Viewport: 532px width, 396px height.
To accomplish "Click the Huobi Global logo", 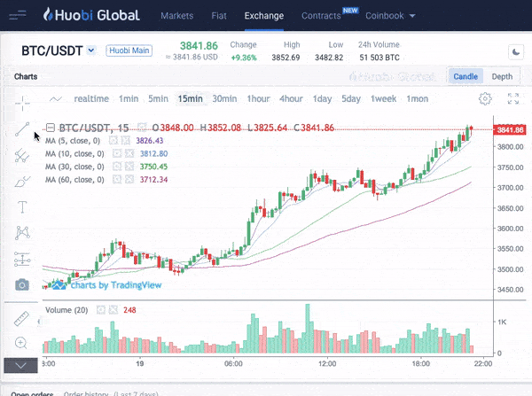I will point(91,15).
